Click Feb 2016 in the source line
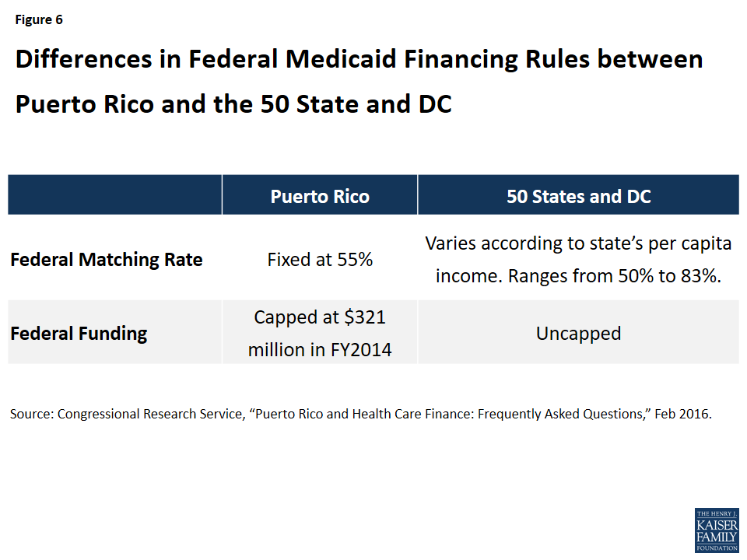This screenshot has height=560, width=747. (682, 414)
